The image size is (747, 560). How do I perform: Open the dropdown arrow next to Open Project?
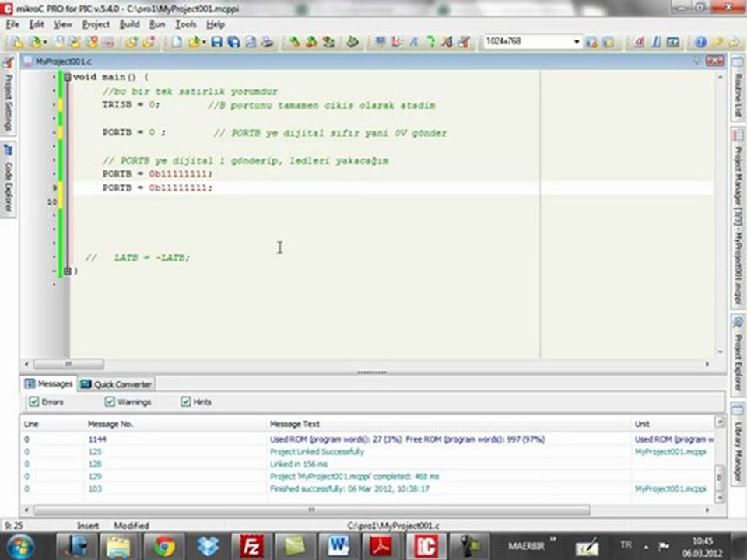44,42
